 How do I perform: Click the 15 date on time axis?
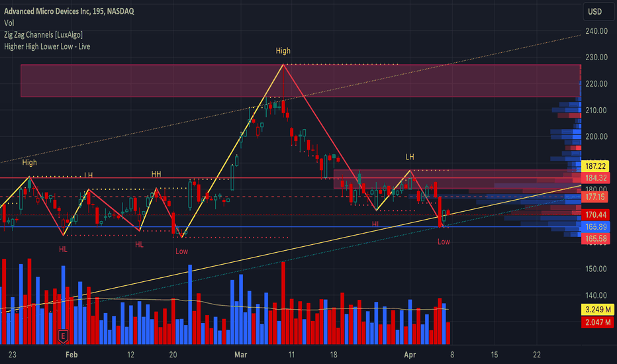[x=495, y=355]
